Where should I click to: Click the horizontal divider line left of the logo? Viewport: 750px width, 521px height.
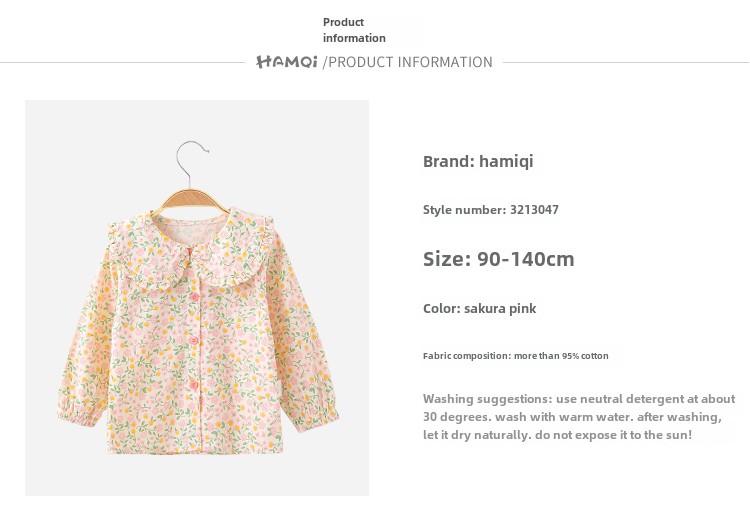pos(120,63)
